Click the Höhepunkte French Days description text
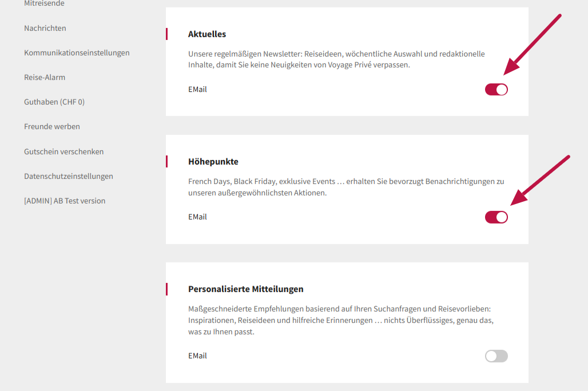The height and width of the screenshot is (391, 588). pyautogui.click(x=346, y=187)
